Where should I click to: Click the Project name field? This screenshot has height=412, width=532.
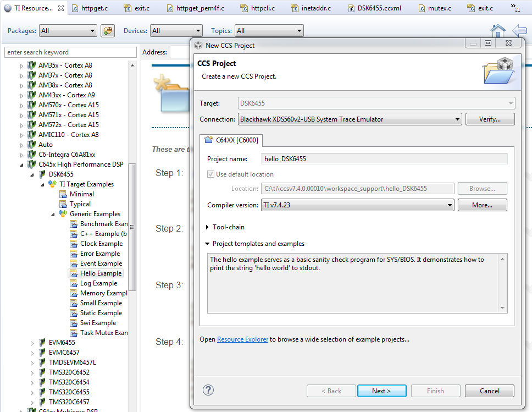click(384, 159)
